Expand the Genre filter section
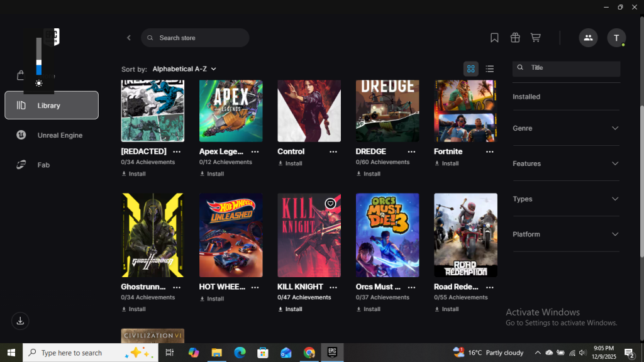The height and width of the screenshot is (362, 644). click(x=565, y=128)
